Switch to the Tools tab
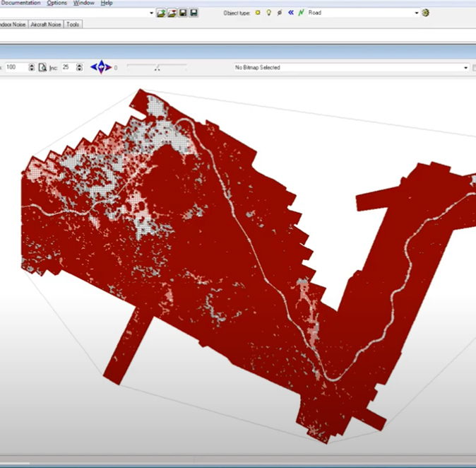This screenshot has height=468, width=476. [73, 24]
